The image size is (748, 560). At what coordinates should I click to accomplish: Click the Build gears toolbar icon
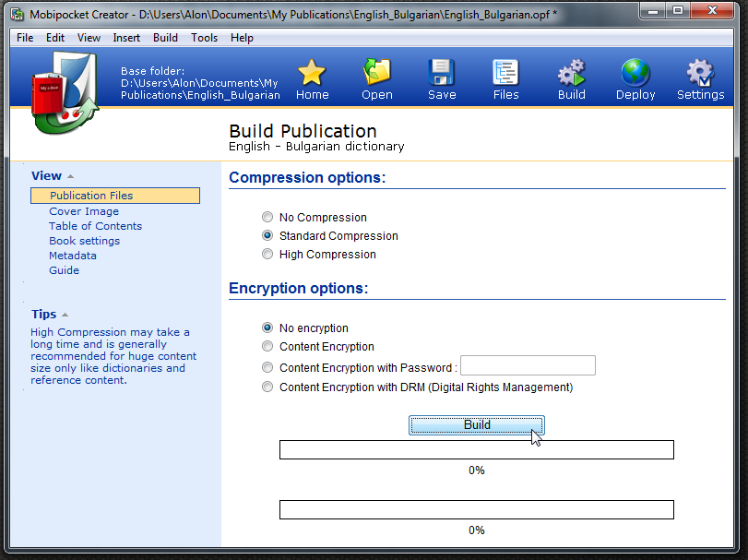[571, 73]
